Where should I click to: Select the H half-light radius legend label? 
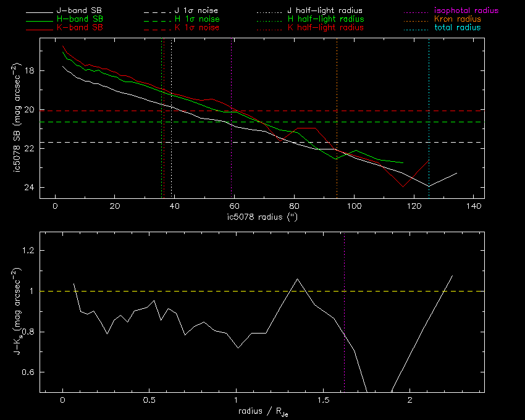point(325,20)
